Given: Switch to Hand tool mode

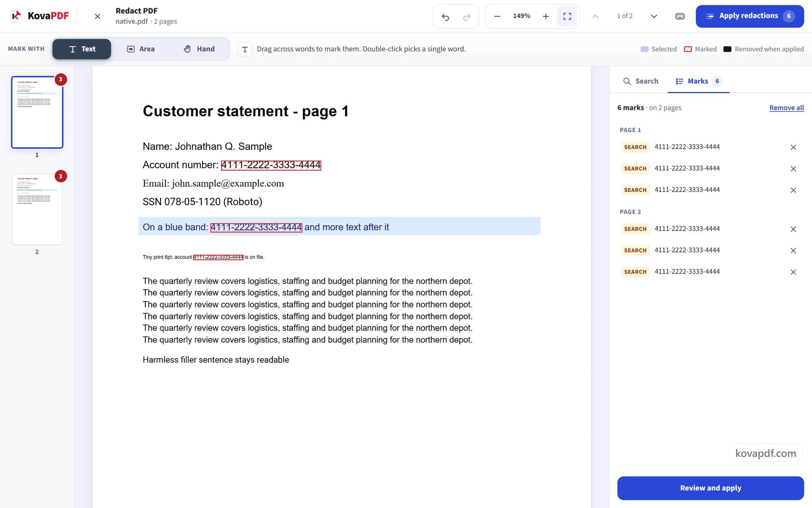Looking at the screenshot, I should [x=199, y=49].
